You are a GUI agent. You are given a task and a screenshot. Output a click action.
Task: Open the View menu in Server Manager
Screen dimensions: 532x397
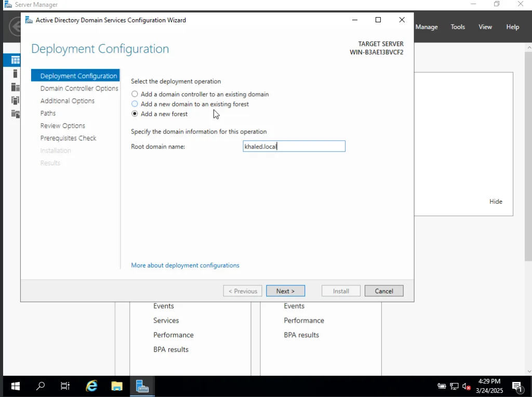point(485,27)
